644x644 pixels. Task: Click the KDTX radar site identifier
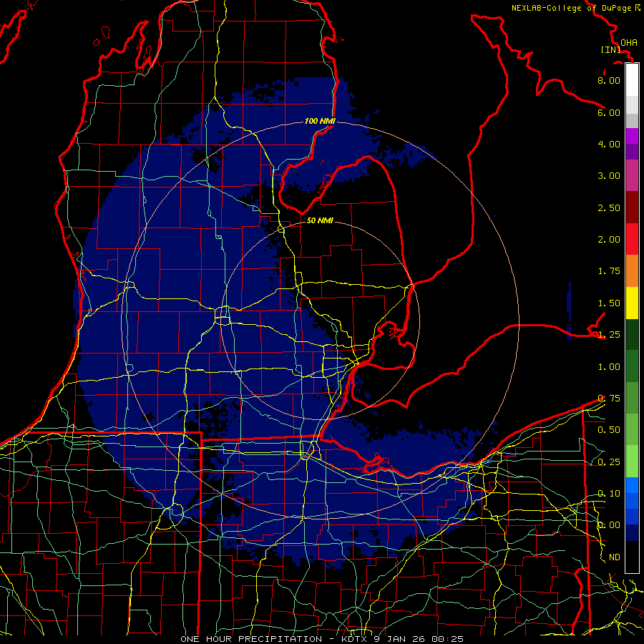355,639
